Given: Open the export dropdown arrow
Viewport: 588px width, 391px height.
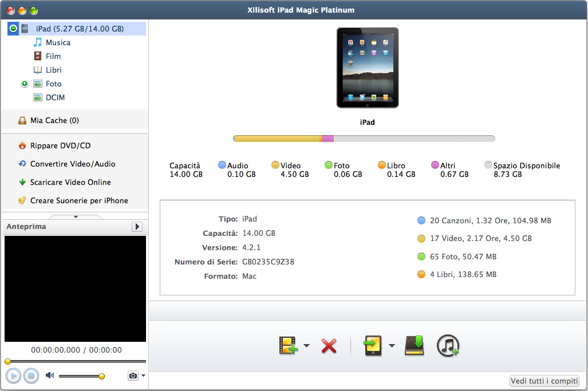Looking at the screenshot, I should [x=392, y=346].
